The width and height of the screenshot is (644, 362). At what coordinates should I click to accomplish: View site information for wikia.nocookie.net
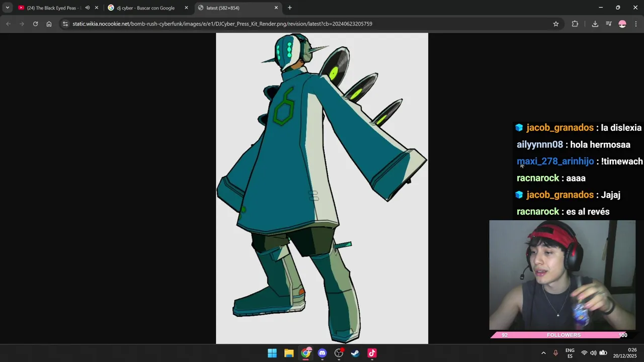click(65, 24)
